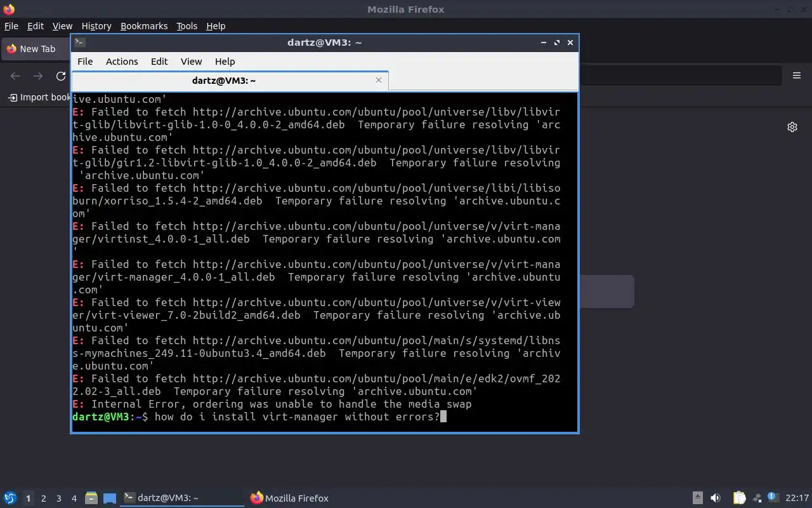812x508 pixels.
Task: Reload the page in Firefox
Action: click(61, 76)
